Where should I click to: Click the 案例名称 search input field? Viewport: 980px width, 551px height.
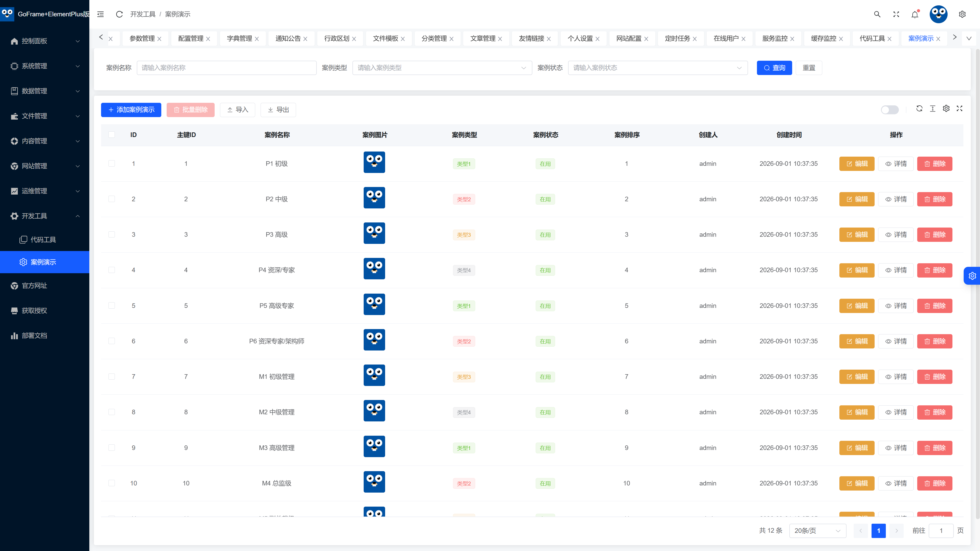click(226, 68)
